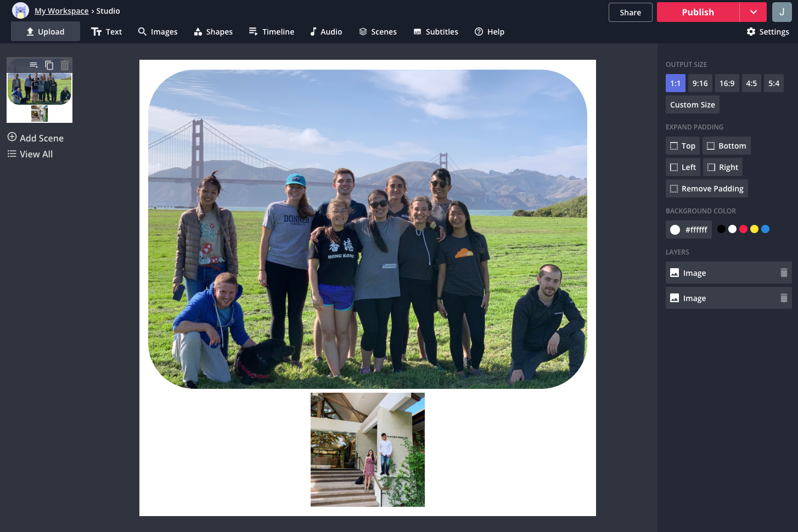Duplicate the scene using the copy icon
This screenshot has height=532, width=798.
click(49, 65)
